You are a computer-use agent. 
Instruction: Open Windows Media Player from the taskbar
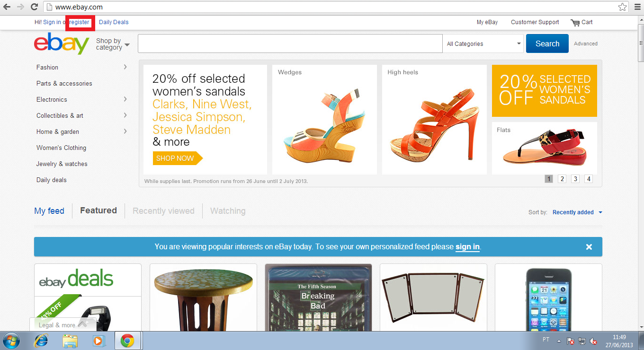pos(98,341)
